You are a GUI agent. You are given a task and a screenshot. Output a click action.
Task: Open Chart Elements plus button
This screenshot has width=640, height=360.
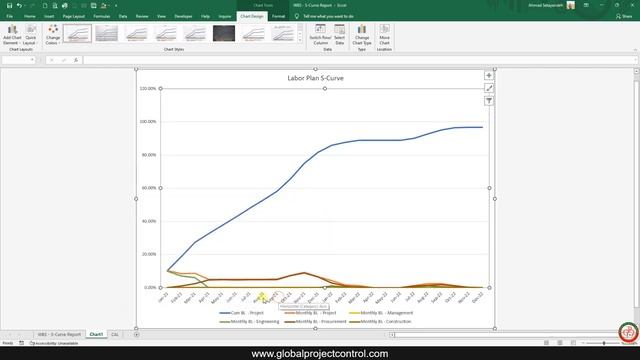tap(489, 76)
